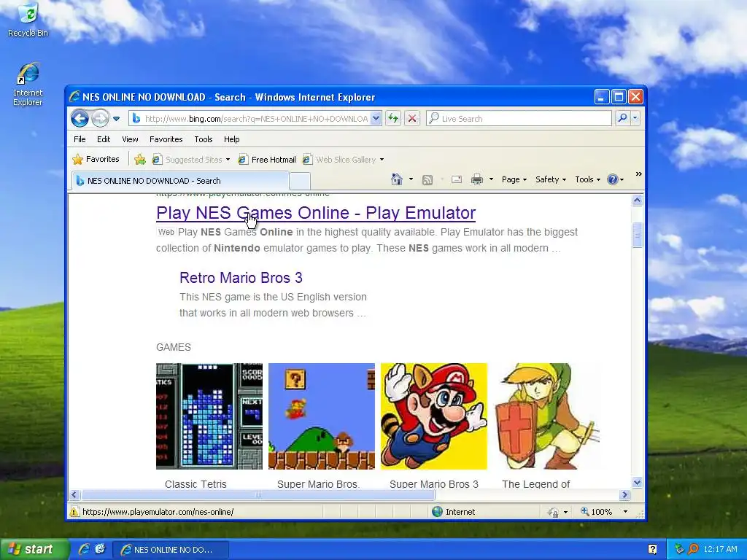Click the 12:17 AM taskbar clock
This screenshot has height=560, width=747.
coord(720,550)
